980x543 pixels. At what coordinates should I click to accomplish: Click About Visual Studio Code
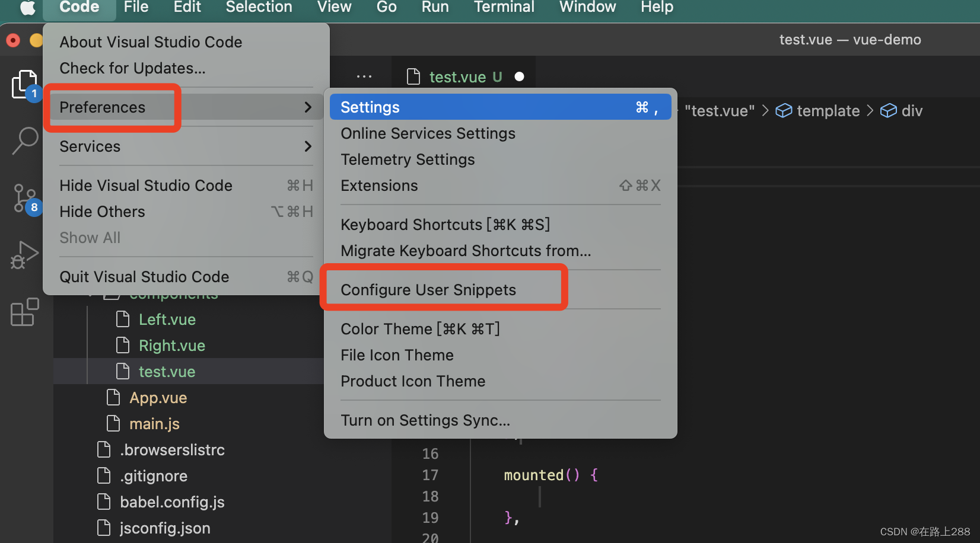tap(186, 41)
